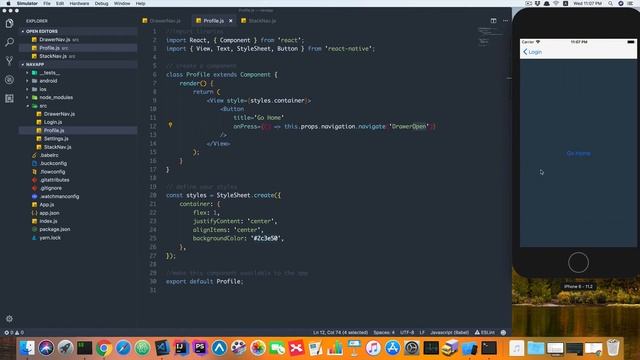
Task: Open the yarn.lock file
Action: click(x=50, y=238)
